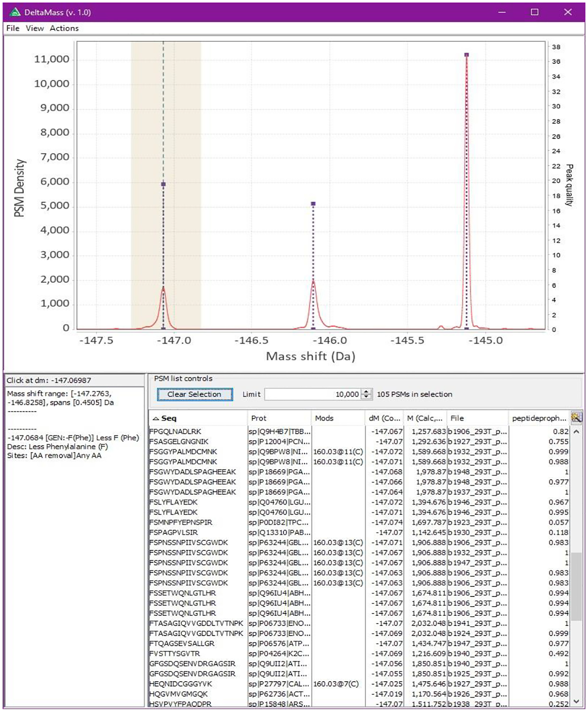Click the probability value 0.118
Image resolution: width=588 pixels, height=712 pixels.
click(559, 532)
